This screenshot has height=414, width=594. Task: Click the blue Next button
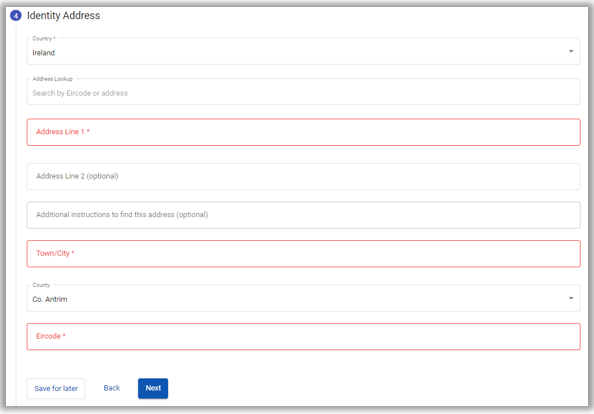click(x=153, y=388)
